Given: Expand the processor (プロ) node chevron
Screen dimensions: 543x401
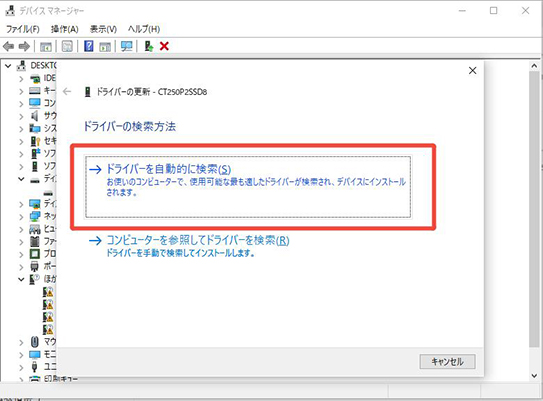Looking at the screenshot, I should coord(21,255).
